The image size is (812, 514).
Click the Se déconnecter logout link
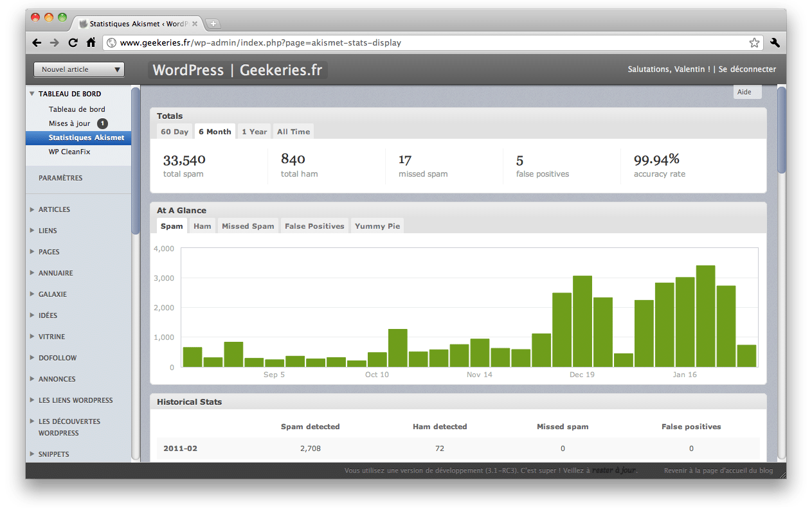(747, 69)
